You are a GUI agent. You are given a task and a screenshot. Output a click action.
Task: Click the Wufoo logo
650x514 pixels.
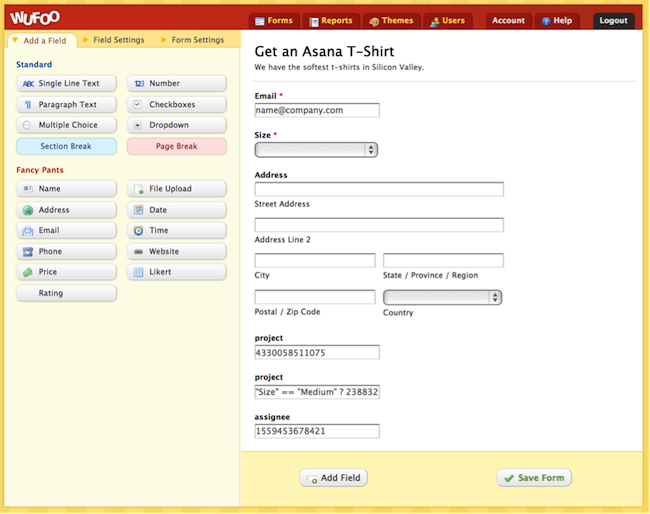pyautogui.click(x=35, y=18)
